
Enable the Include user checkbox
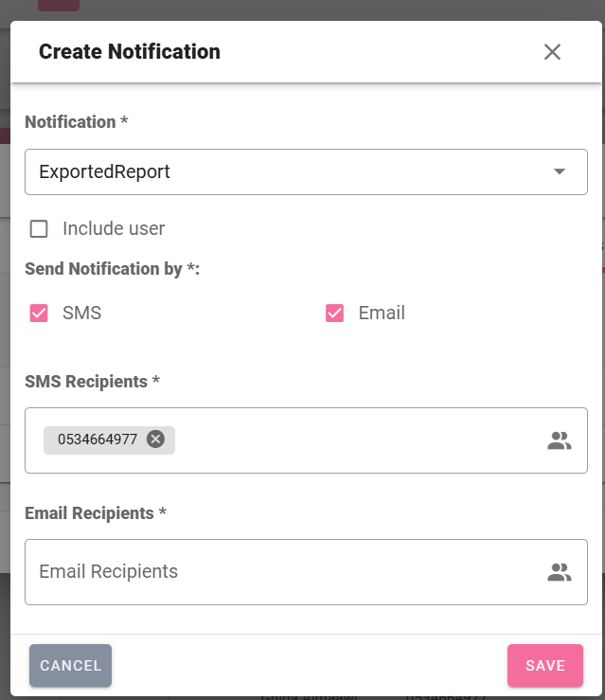pos(39,229)
